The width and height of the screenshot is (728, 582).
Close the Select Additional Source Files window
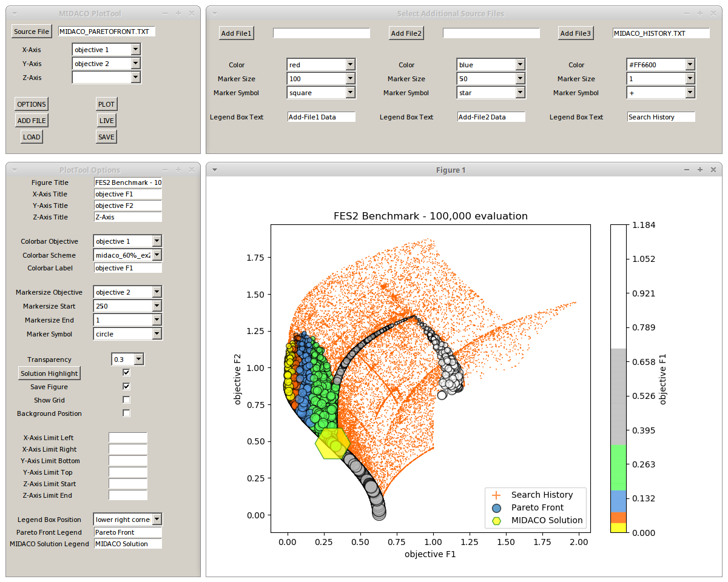[713, 13]
